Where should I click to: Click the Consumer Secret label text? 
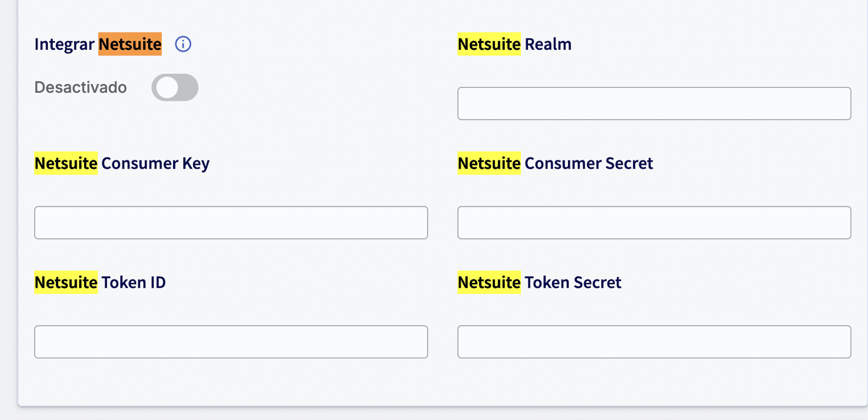tap(589, 164)
